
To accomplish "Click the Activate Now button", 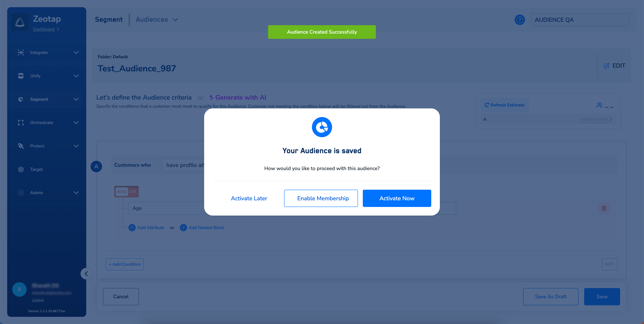I will [x=397, y=198].
